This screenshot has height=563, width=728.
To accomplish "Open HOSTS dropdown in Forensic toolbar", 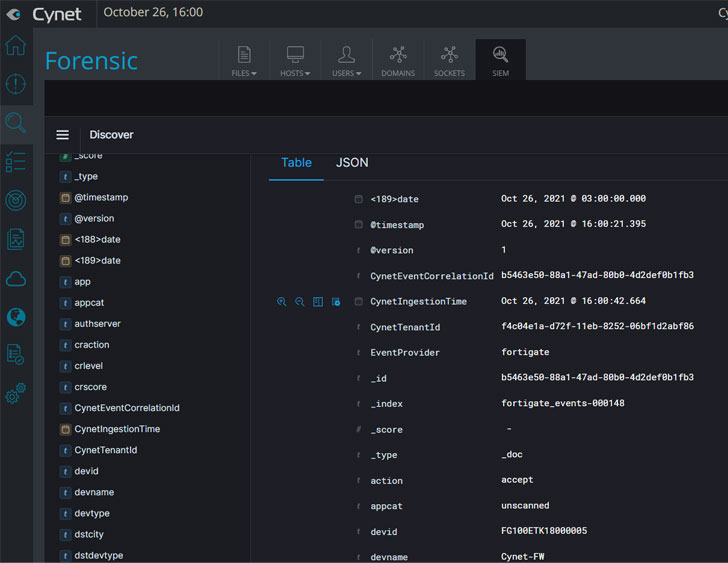I will point(295,60).
